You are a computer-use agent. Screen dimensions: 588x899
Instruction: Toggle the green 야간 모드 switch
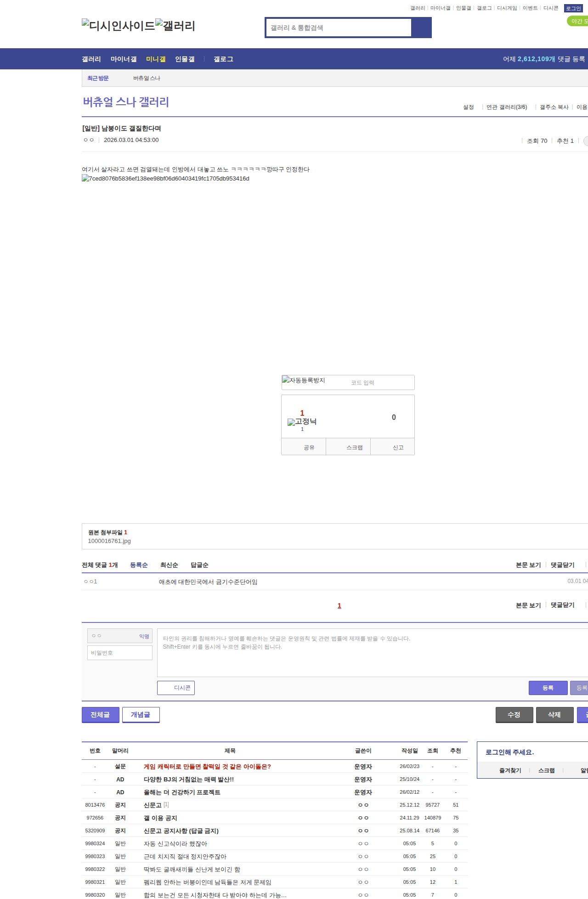point(577,21)
